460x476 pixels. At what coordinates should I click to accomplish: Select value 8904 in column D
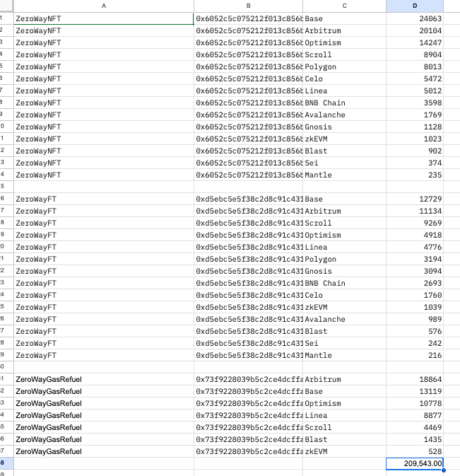415,55
